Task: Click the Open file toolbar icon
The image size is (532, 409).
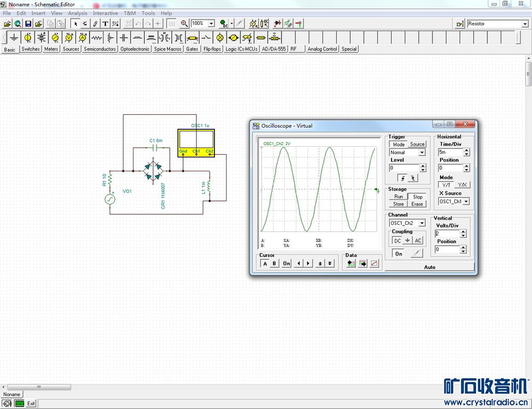Action: [7, 23]
